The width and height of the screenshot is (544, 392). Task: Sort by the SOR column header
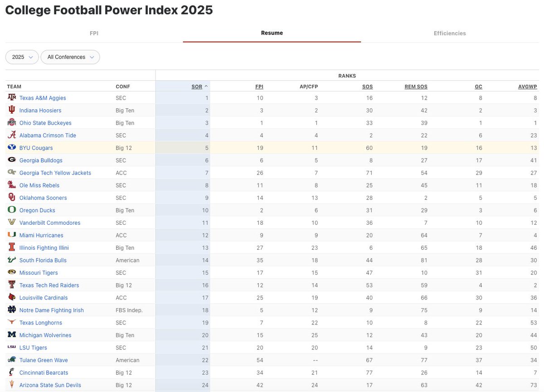[197, 87]
